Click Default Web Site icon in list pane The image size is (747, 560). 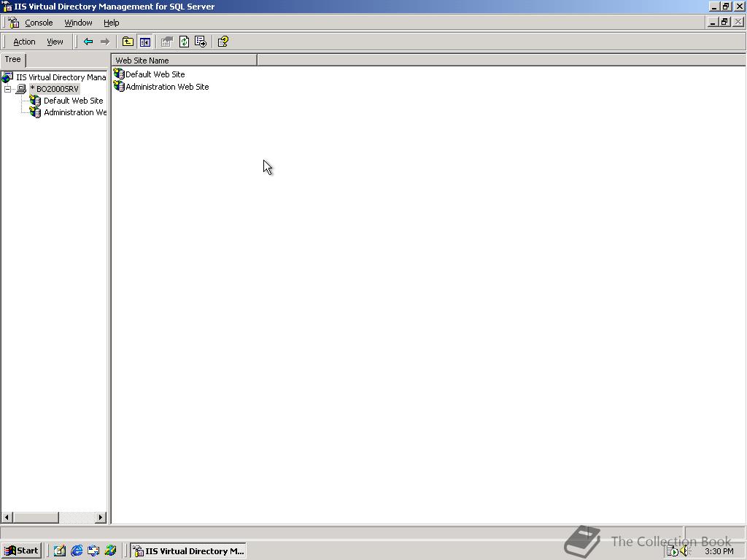pos(119,74)
